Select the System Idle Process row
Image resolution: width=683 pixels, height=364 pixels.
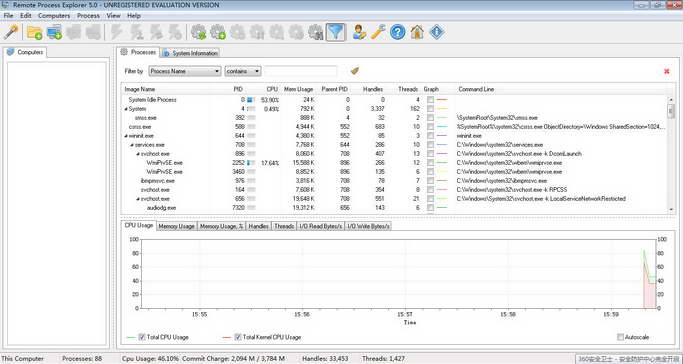pos(395,100)
